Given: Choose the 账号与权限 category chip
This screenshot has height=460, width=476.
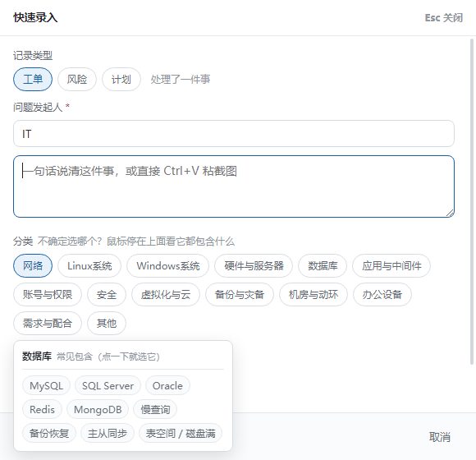Looking at the screenshot, I should pyautogui.click(x=48, y=294).
